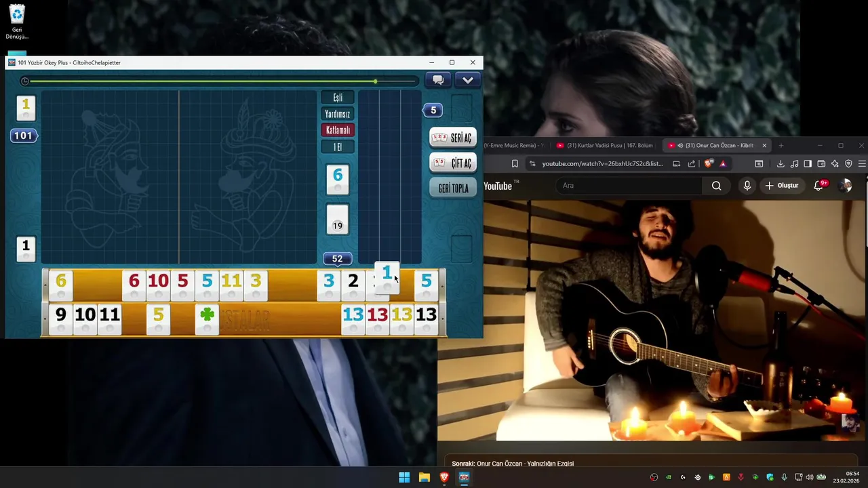The image size is (868, 488).
Task: Click the yellow 1 discard tile top-left
Action: (x=26, y=108)
